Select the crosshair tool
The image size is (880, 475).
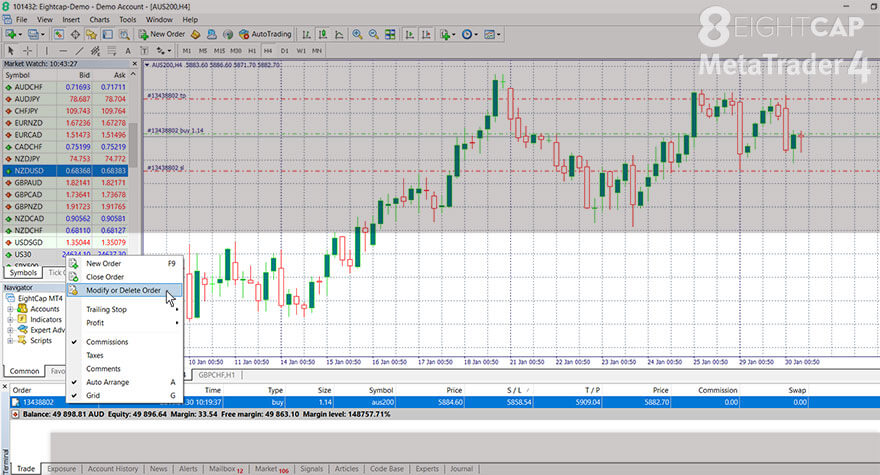pyautogui.click(x=27, y=51)
